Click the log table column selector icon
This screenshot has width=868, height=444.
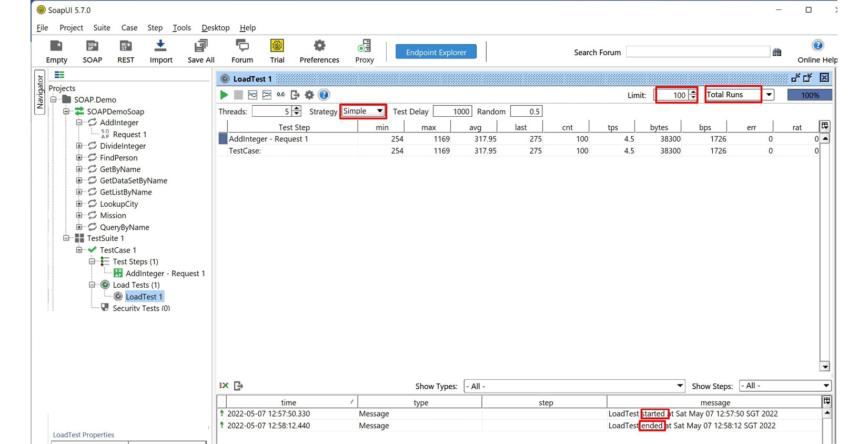click(827, 401)
